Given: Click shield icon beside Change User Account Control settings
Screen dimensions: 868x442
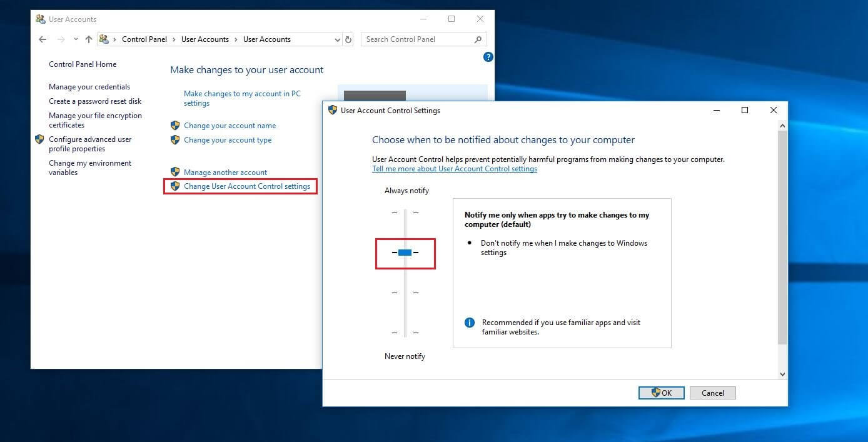Looking at the screenshot, I should coord(175,186).
